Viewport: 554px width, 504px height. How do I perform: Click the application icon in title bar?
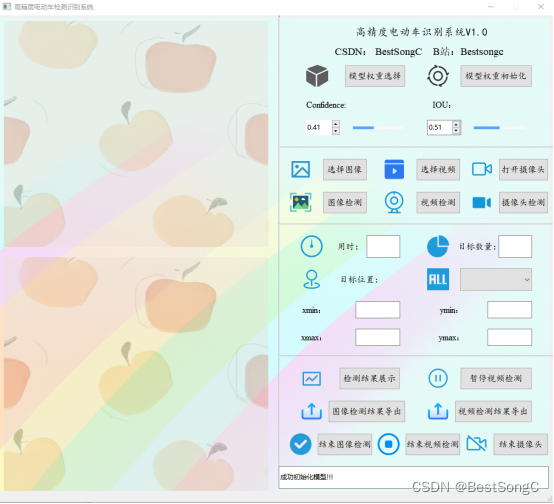(7, 7)
